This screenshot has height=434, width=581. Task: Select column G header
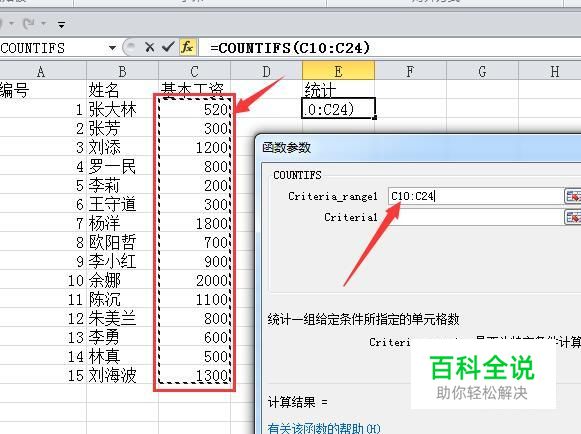[x=482, y=71]
